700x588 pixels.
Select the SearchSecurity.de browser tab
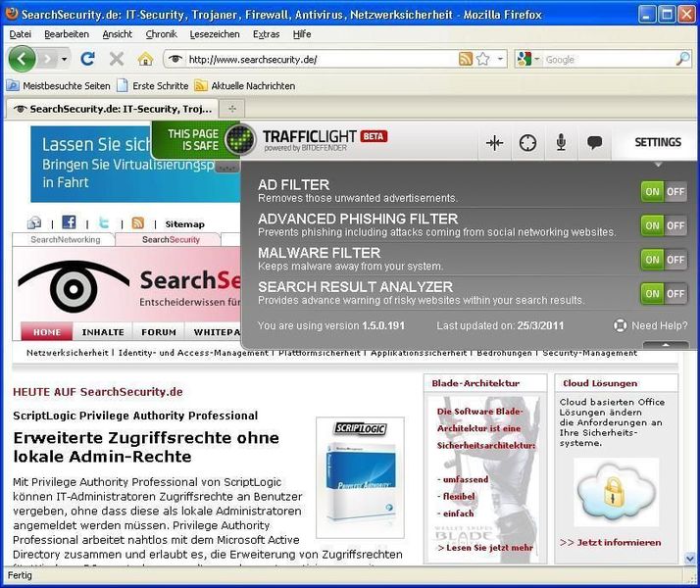(x=112, y=109)
